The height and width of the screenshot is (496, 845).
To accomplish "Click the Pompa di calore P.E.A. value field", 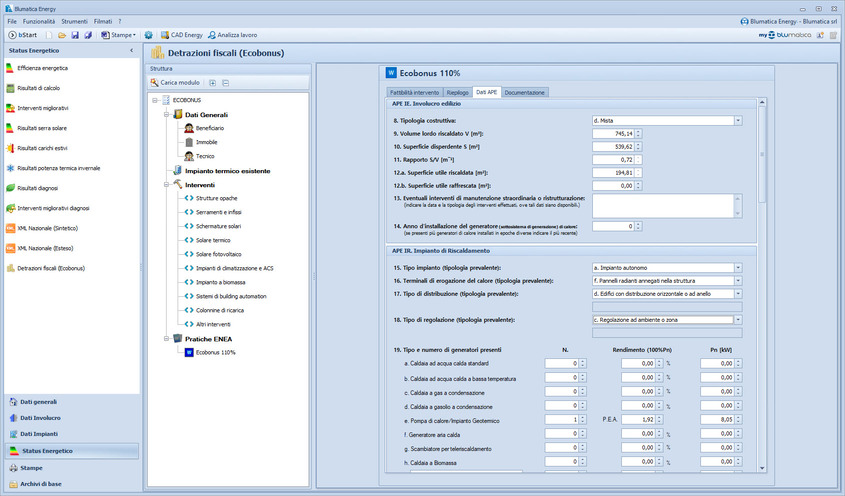I will tap(638, 419).
